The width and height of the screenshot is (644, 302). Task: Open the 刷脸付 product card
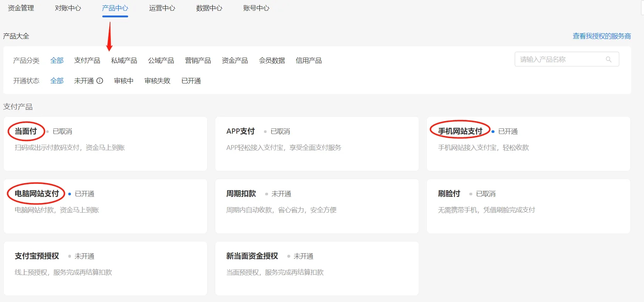coord(528,206)
